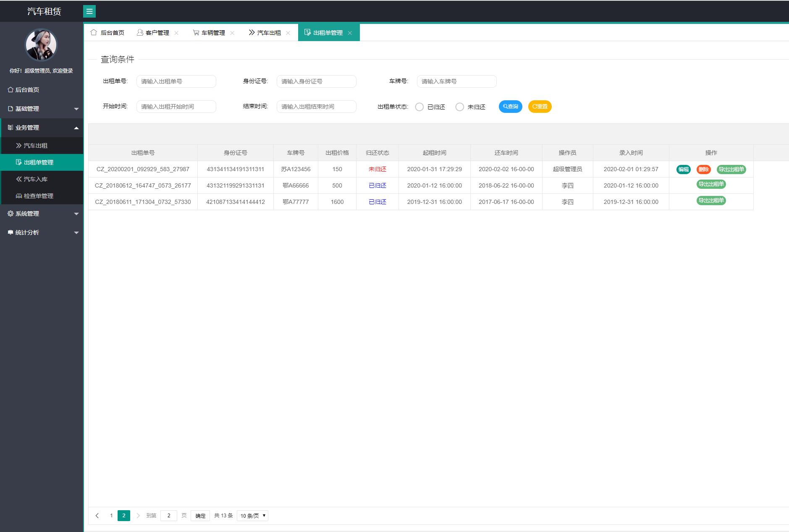Viewport: 789px width, 532px height.
Task: Export rental form for 鄂A66666 row
Action: [x=711, y=184]
